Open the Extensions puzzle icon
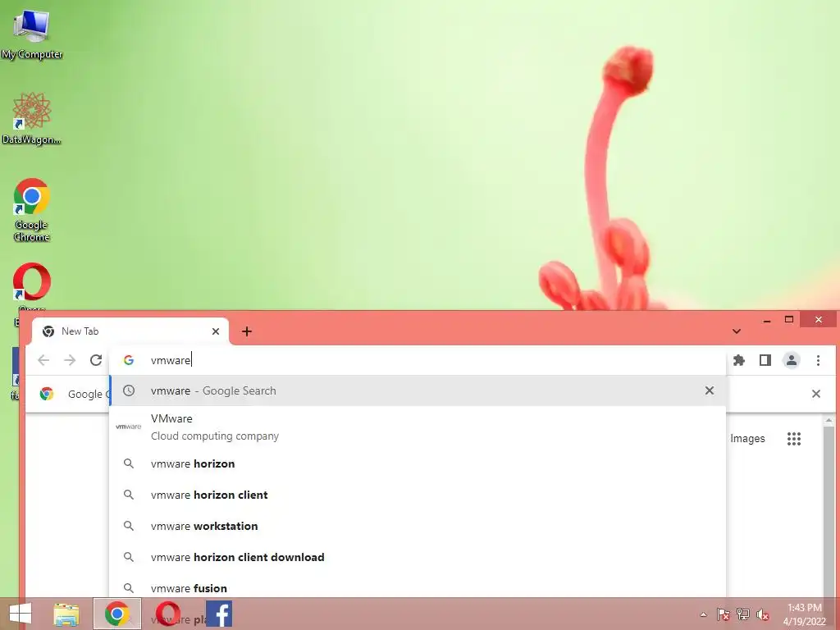840x630 pixels. (x=739, y=360)
